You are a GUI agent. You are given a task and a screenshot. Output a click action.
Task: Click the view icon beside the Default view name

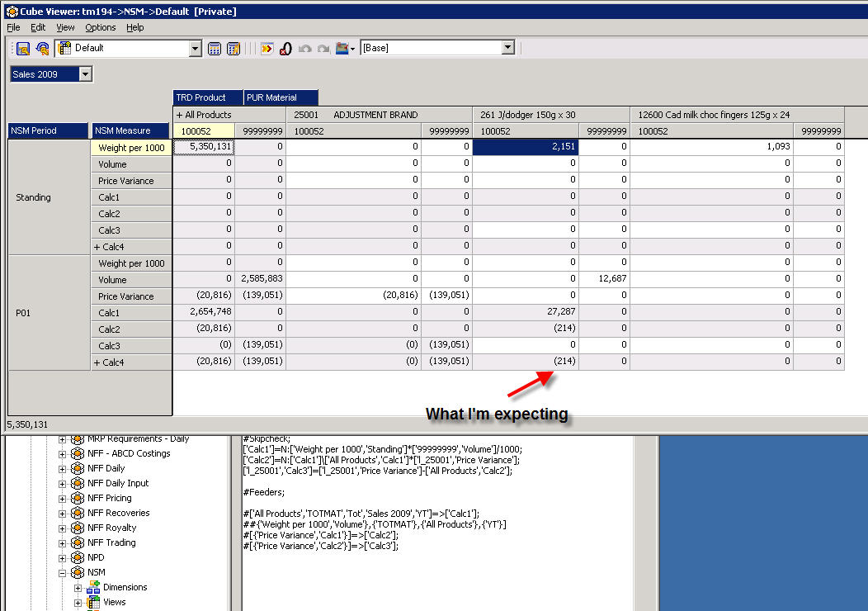[64, 48]
